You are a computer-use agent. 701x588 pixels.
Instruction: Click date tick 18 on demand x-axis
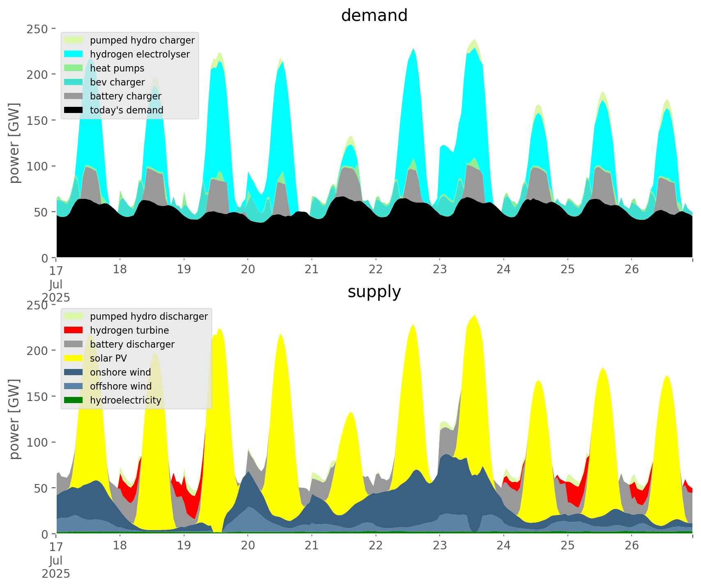coord(120,270)
